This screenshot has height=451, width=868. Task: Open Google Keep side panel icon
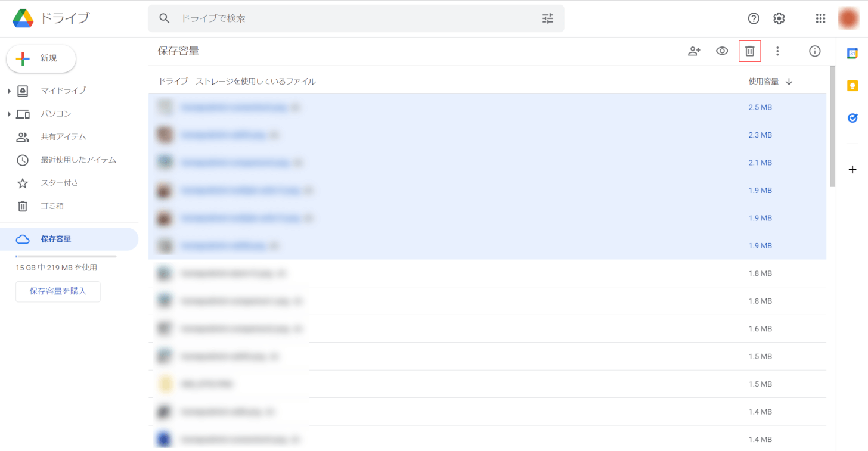[x=852, y=86]
